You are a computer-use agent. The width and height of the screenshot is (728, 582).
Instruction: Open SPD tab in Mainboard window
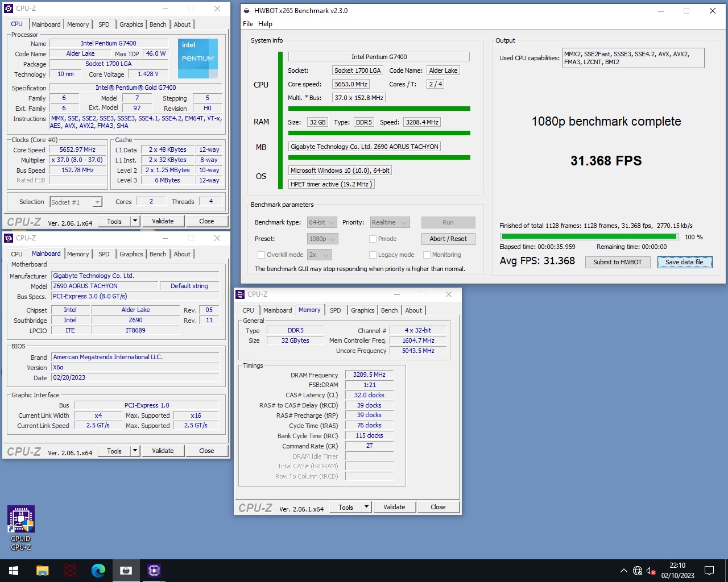tap(104, 254)
